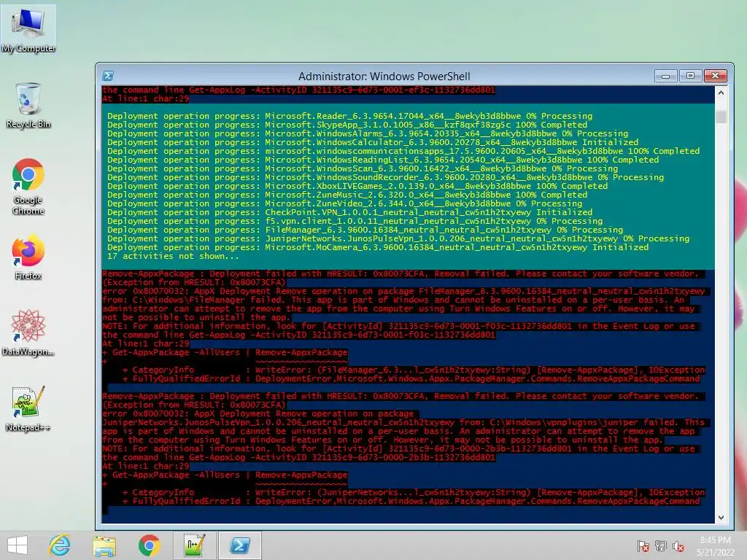This screenshot has height=560, width=747.
Task: Open Notepad++ from the taskbar
Action: coord(194,545)
